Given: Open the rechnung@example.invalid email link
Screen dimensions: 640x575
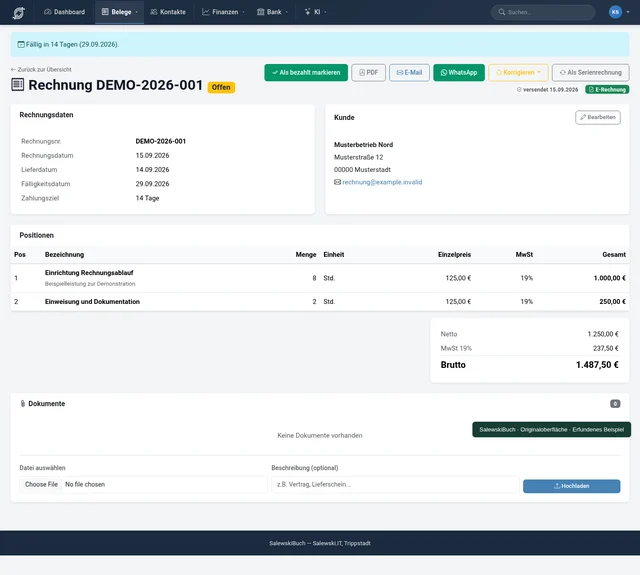Looking at the screenshot, I should tap(382, 182).
